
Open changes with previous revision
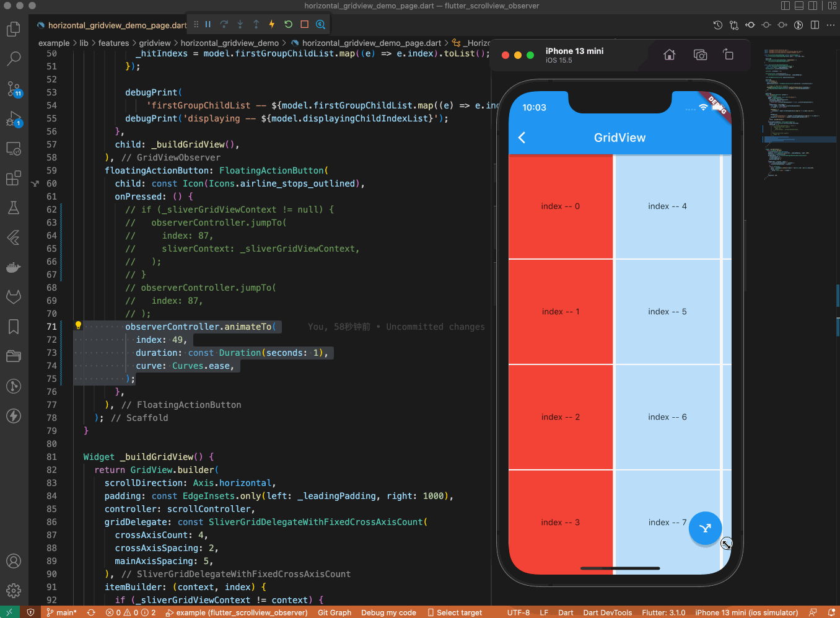(750, 25)
